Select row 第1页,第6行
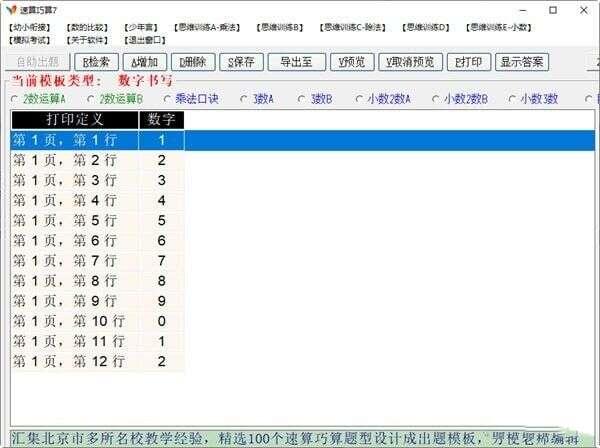Viewport: 600px width, 448px height. point(98,241)
